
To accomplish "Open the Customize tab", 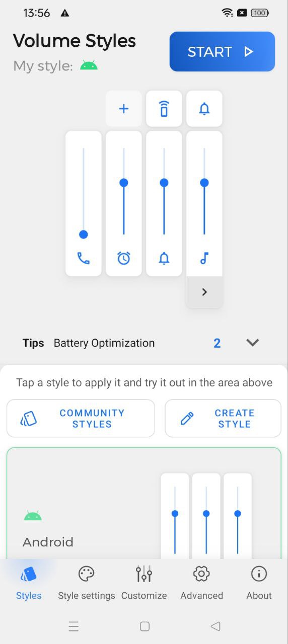I will coord(144,583).
